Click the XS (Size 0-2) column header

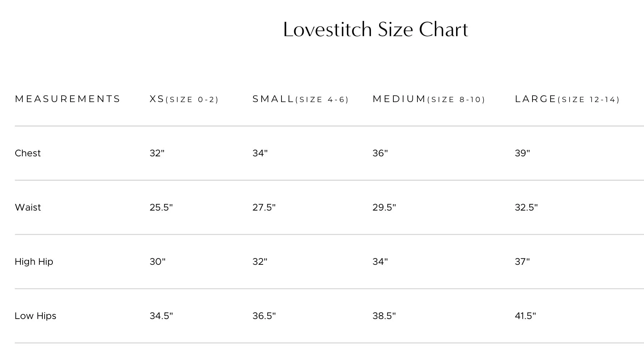pyautogui.click(x=184, y=99)
